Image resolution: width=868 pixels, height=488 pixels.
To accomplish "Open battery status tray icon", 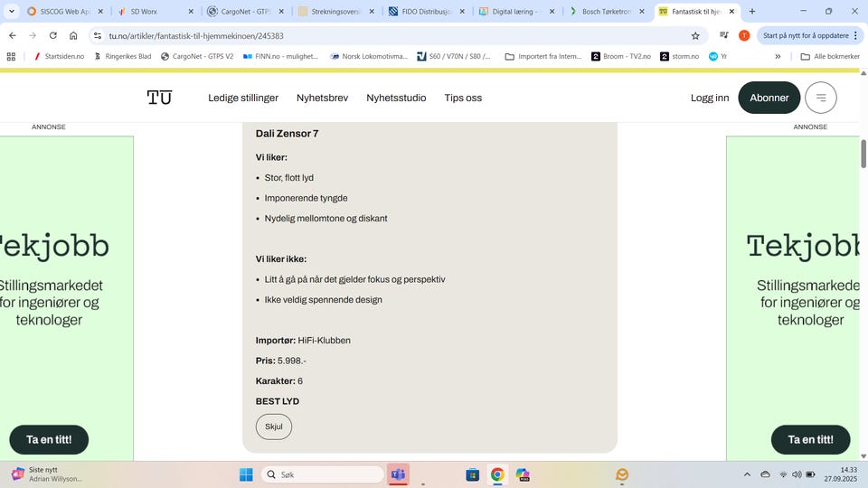I will tap(810, 474).
